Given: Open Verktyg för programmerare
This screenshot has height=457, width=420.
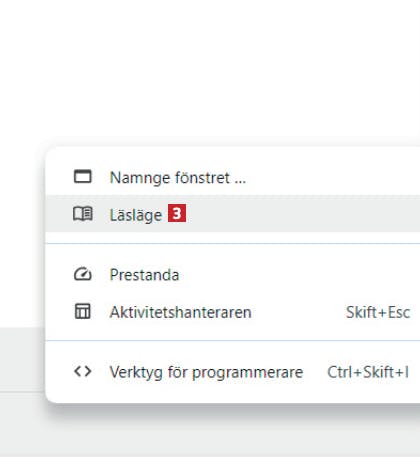Looking at the screenshot, I should [x=233, y=372].
